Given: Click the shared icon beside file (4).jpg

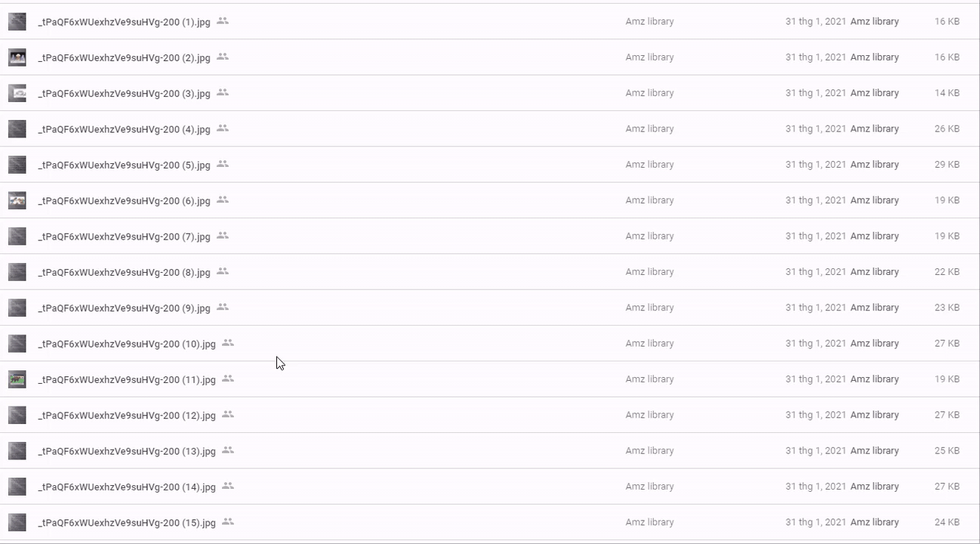Looking at the screenshot, I should click(x=223, y=128).
